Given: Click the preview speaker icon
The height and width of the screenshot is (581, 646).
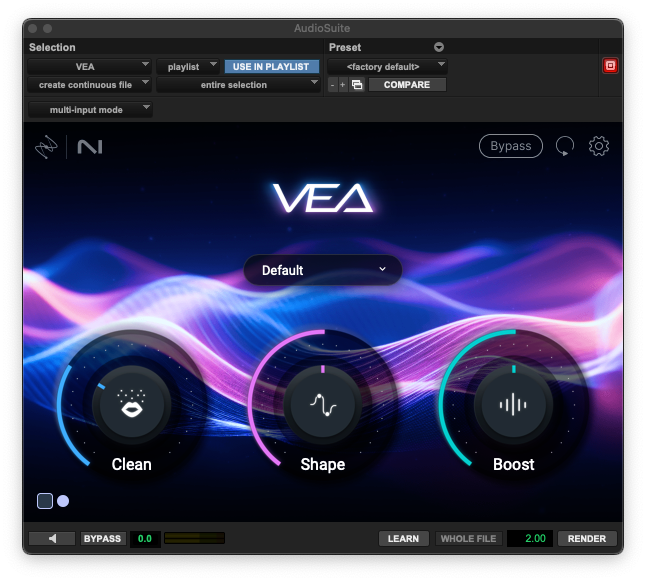Looking at the screenshot, I should [52, 538].
